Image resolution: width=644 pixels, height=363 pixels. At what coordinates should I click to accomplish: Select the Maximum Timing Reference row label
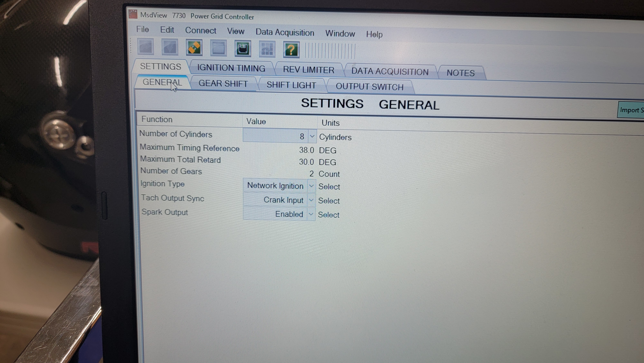tap(189, 148)
